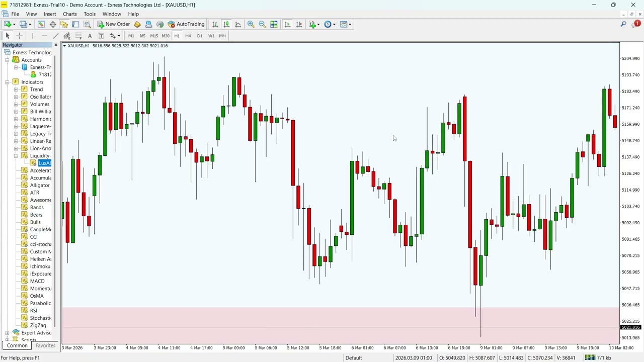
Task: Switch to the Favorites tab
Action: click(45, 346)
